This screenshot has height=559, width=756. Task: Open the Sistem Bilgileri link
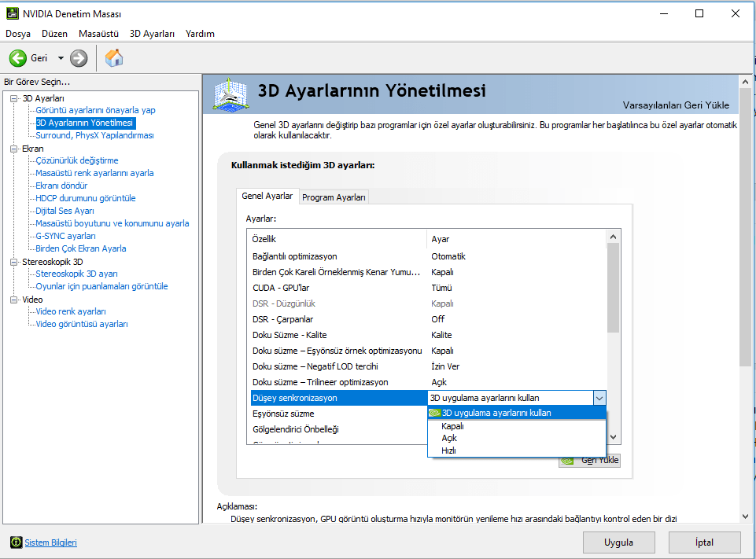(x=50, y=542)
